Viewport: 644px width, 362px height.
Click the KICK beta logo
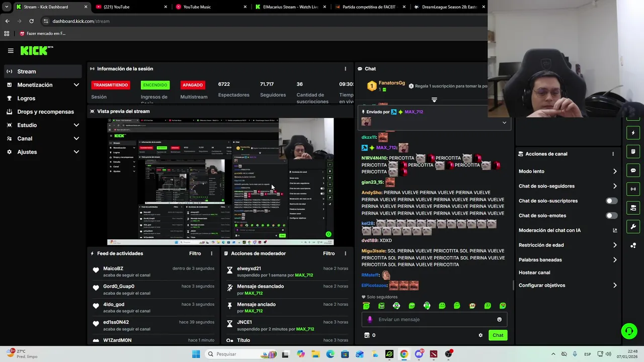37,50
